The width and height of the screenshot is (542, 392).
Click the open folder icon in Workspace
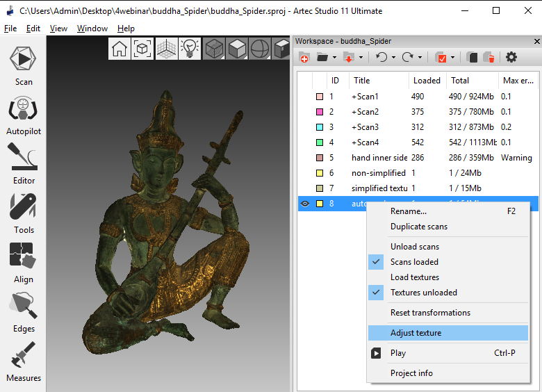click(322, 58)
